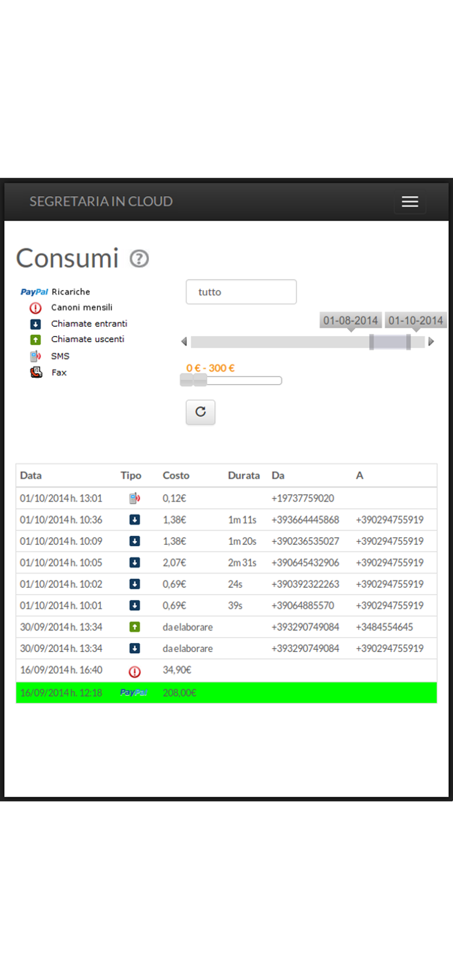Click sender number +393664445868
Image resolution: width=453 pixels, height=980 pixels.
click(305, 520)
